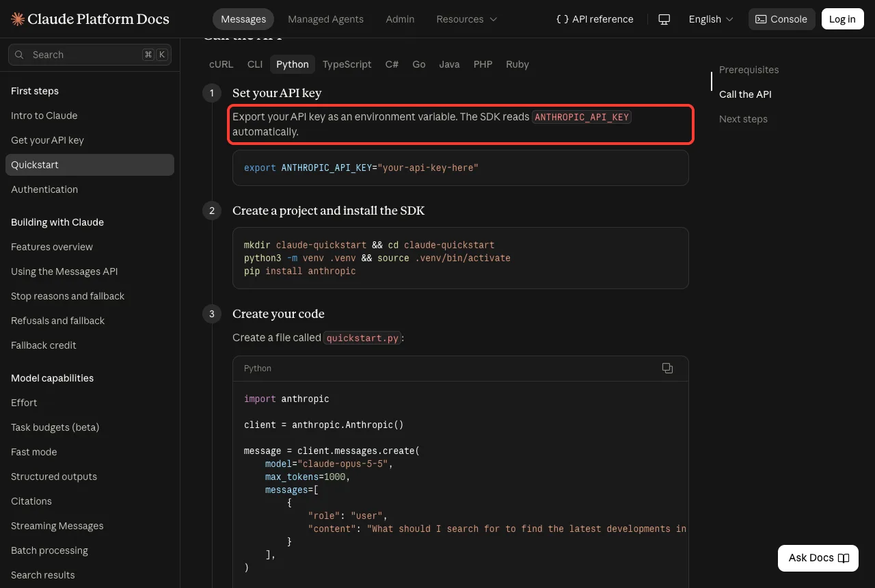Image resolution: width=875 pixels, height=588 pixels.
Task: Open Features overview in sidebar
Action: click(90, 247)
